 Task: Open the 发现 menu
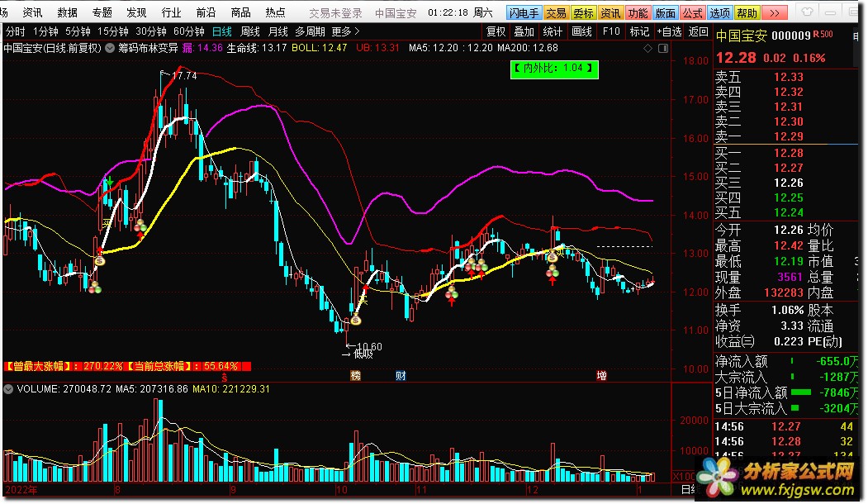[x=136, y=12]
